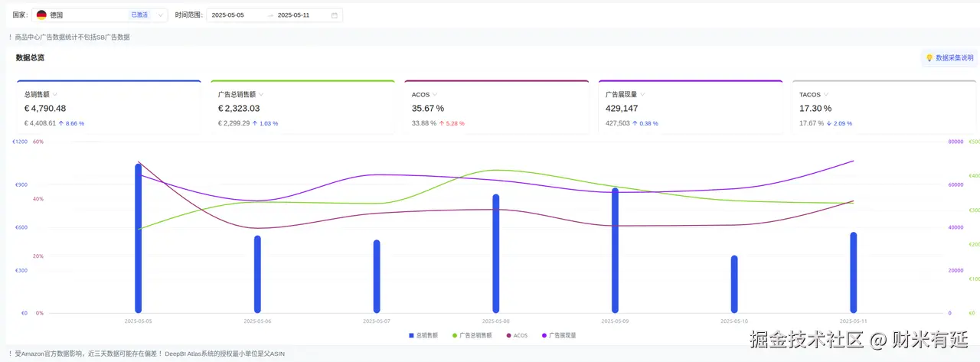
Task: Select the 2025-05-08 blue sales bar
Action: (496, 253)
